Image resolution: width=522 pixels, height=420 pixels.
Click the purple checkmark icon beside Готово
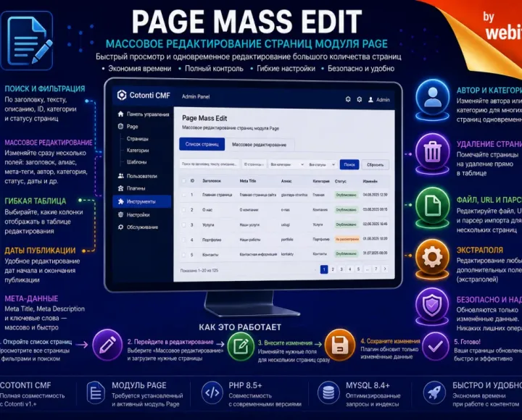(435, 347)
